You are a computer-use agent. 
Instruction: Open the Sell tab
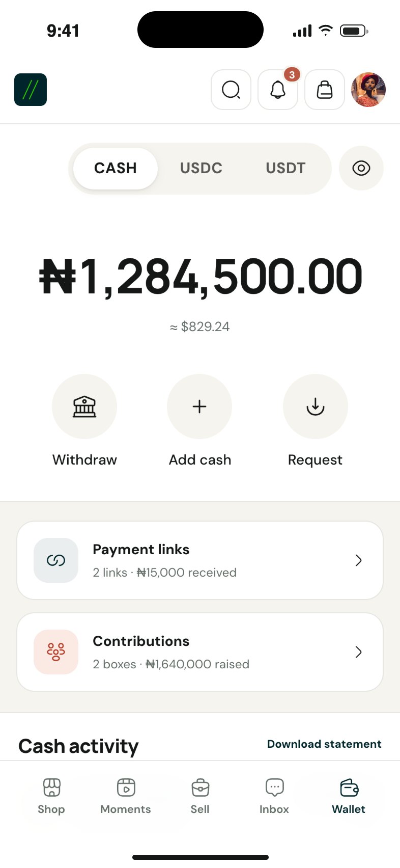coord(200,797)
